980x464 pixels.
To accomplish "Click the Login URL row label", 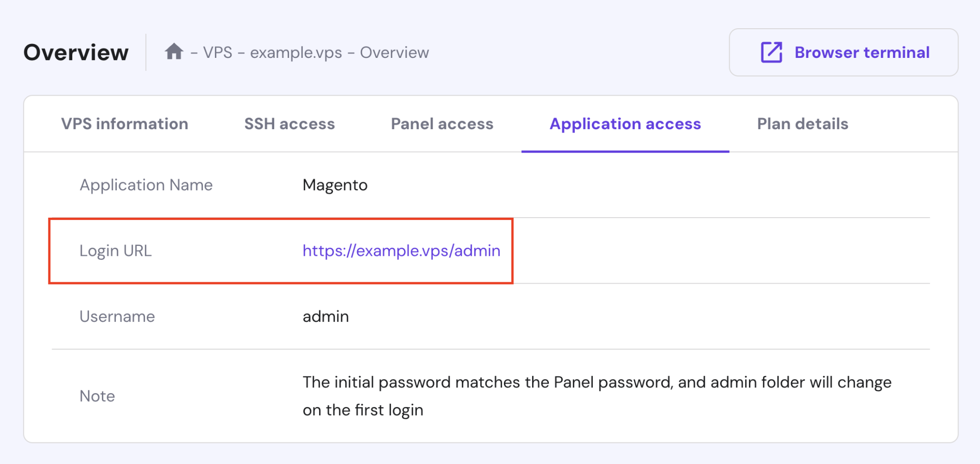I will tap(115, 250).
